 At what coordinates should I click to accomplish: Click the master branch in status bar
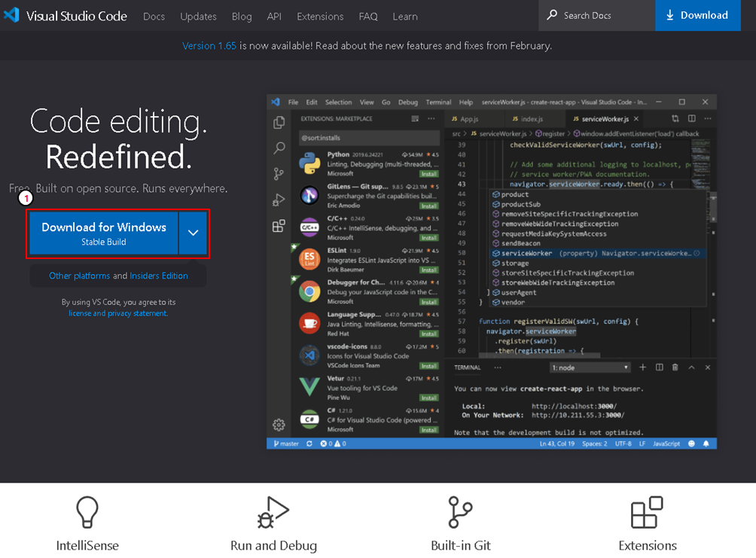pos(286,444)
